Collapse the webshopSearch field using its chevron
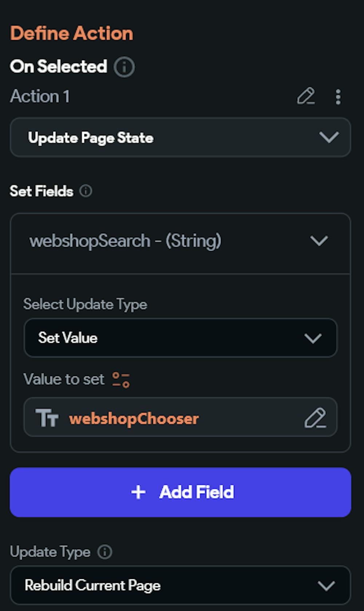 pyautogui.click(x=319, y=241)
